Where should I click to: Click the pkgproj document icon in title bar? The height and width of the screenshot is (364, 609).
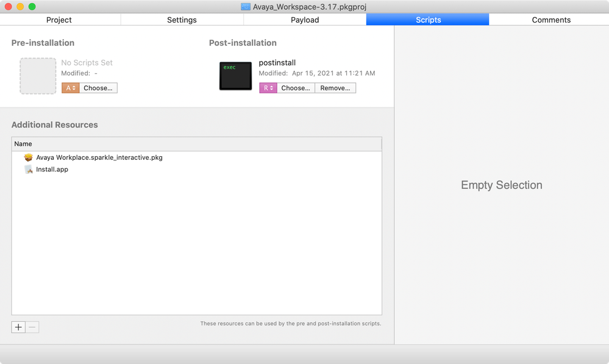click(x=246, y=7)
